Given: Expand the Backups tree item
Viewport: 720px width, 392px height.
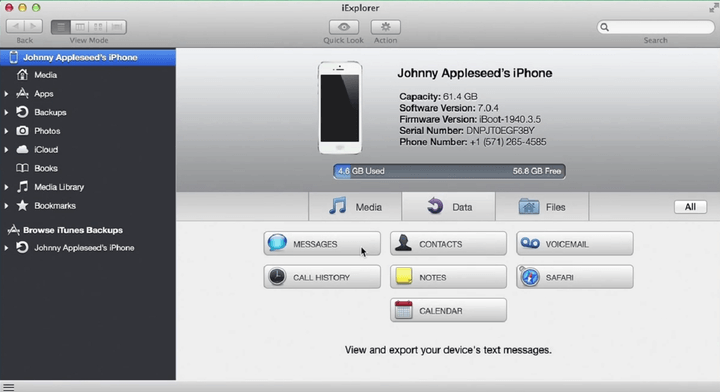Looking at the screenshot, I should point(6,112).
